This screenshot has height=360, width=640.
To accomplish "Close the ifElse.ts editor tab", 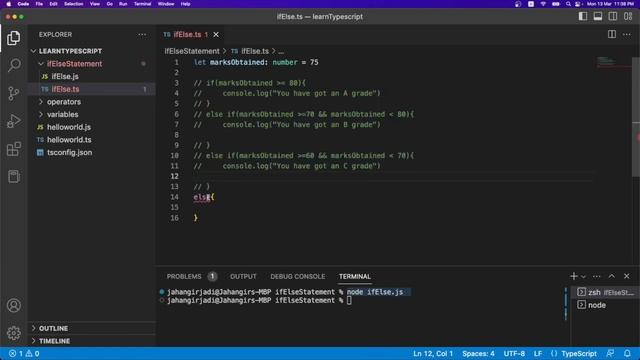I will [x=216, y=35].
